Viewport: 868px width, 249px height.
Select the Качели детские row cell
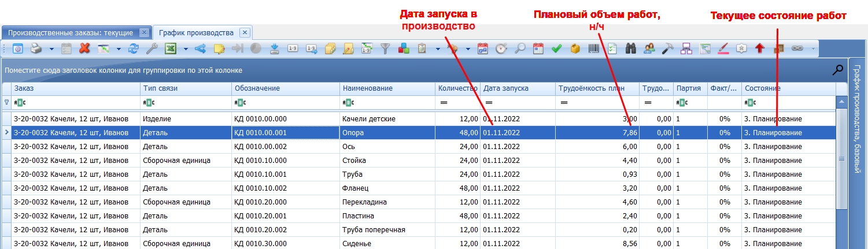tap(387, 118)
